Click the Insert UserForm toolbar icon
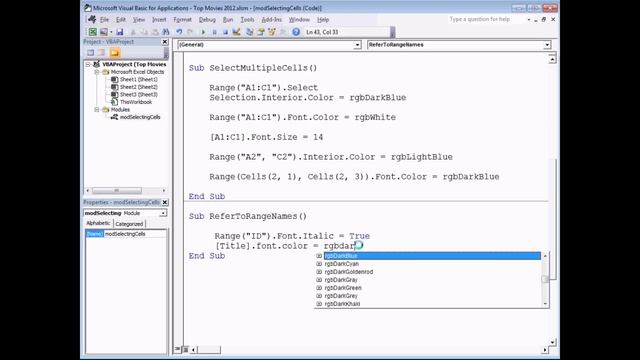 [x=104, y=32]
